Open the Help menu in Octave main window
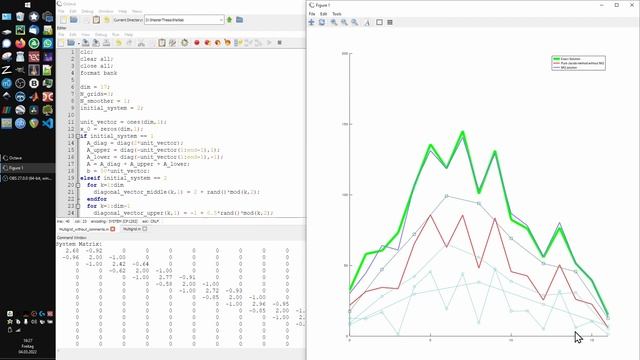This screenshot has width=640, height=360. 122,11
